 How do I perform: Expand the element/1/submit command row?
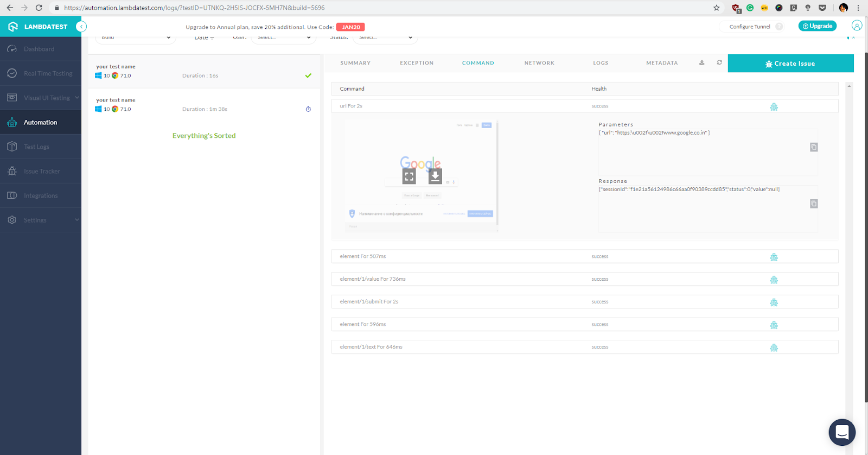(x=369, y=302)
